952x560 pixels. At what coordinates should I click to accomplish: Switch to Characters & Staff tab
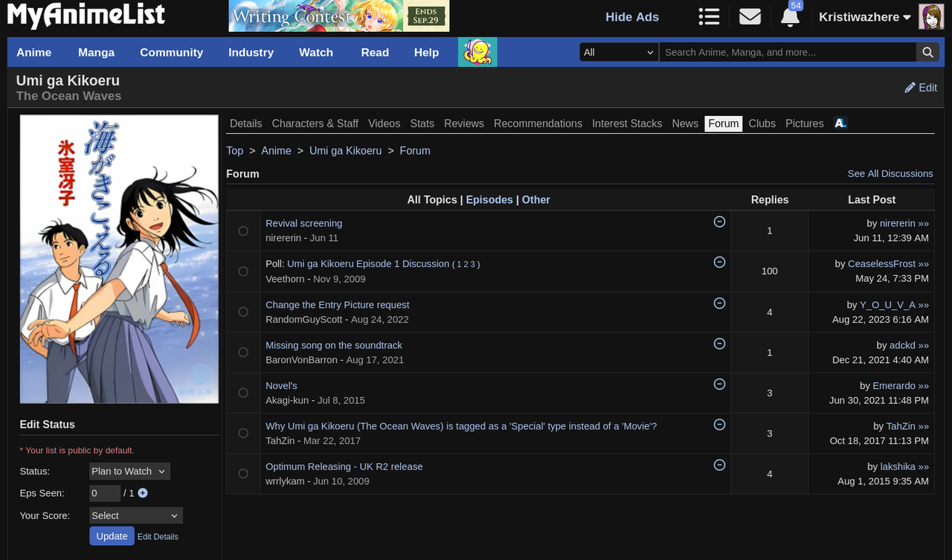coord(315,123)
